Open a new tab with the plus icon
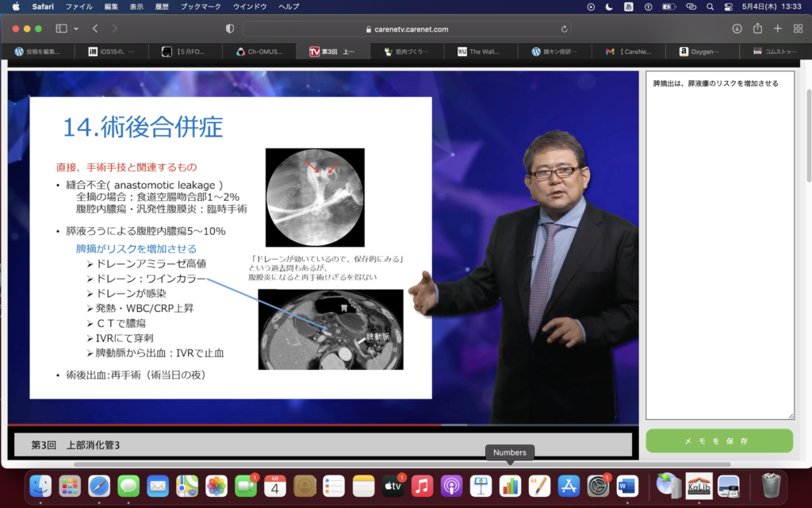The image size is (812, 508). (777, 29)
